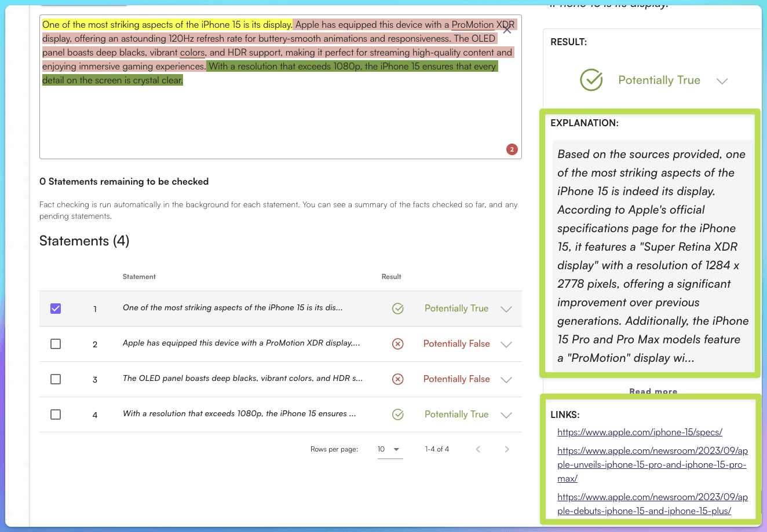767x532 pixels.
Task: Click the green checkmark icon in the Result panel
Action: click(591, 80)
